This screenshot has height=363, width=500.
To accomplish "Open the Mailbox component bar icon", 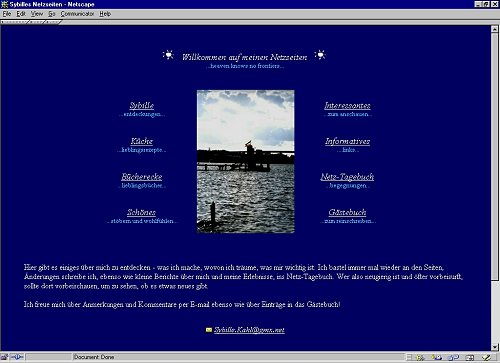I will pyautogui.click(x=436, y=358).
